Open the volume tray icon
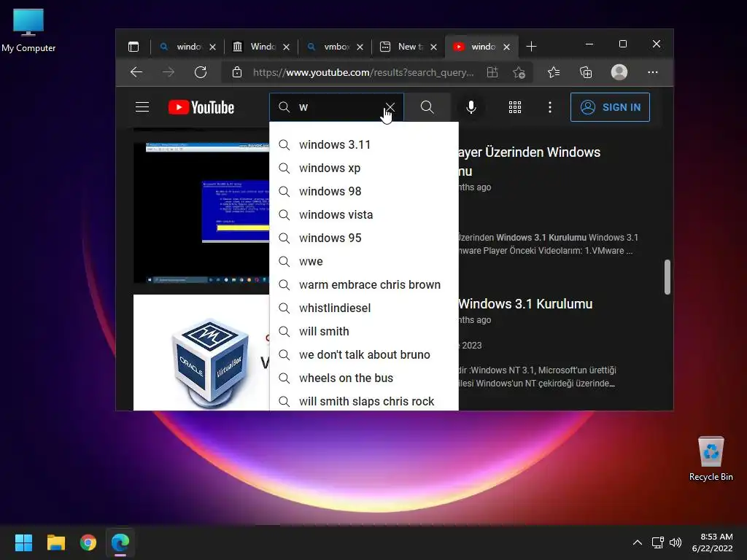Viewport: 747px width, 560px height. click(x=676, y=542)
